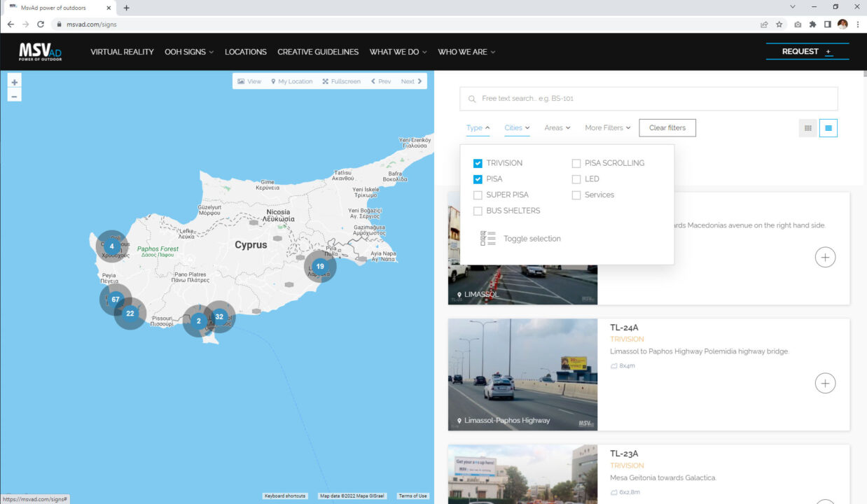Click the REQUEST button
The image size is (867, 504).
click(x=807, y=51)
